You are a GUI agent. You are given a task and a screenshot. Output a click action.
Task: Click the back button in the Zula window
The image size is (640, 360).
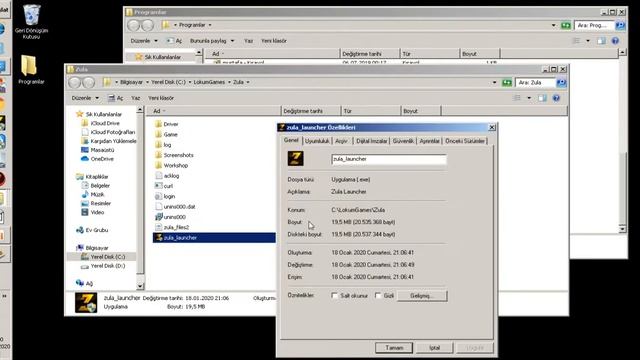click(x=75, y=82)
